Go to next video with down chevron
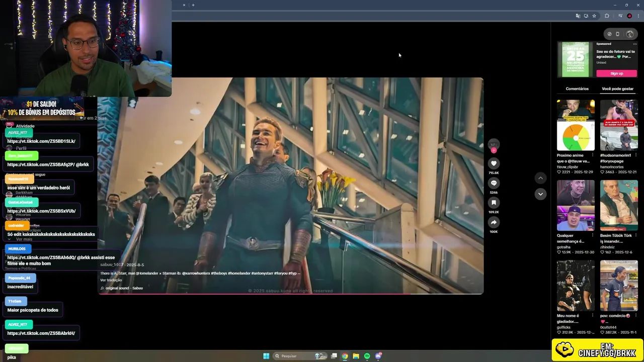This screenshot has height=362, width=644. pyautogui.click(x=540, y=194)
